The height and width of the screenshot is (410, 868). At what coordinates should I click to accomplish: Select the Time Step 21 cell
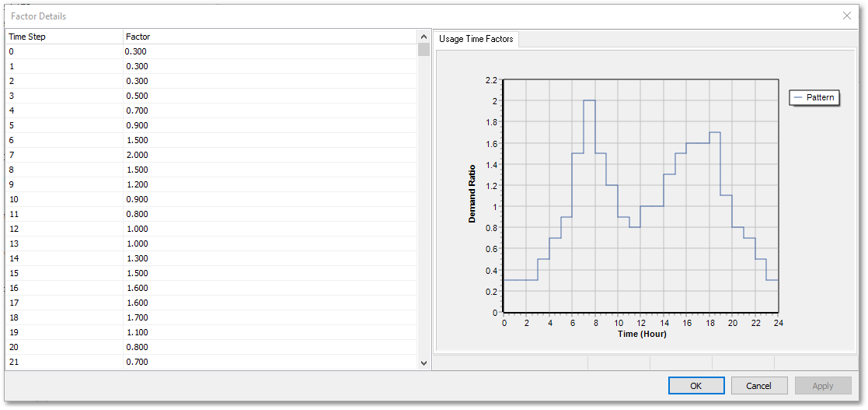pyautogui.click(x=64, y=362)
